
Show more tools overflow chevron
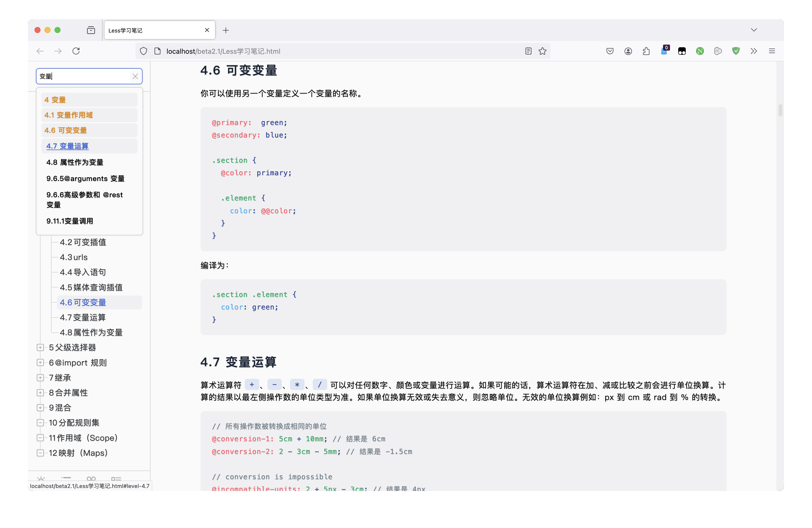click(x=754, y=51)
